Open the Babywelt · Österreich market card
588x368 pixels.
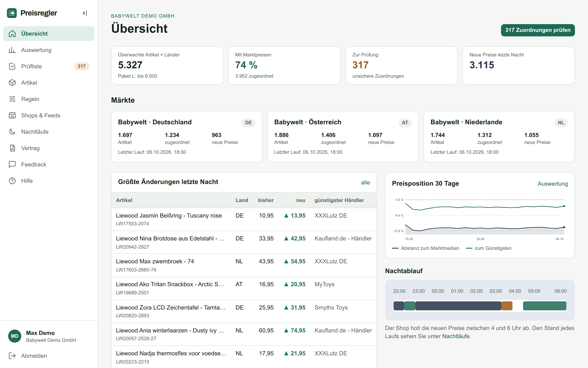click(343, 137)
